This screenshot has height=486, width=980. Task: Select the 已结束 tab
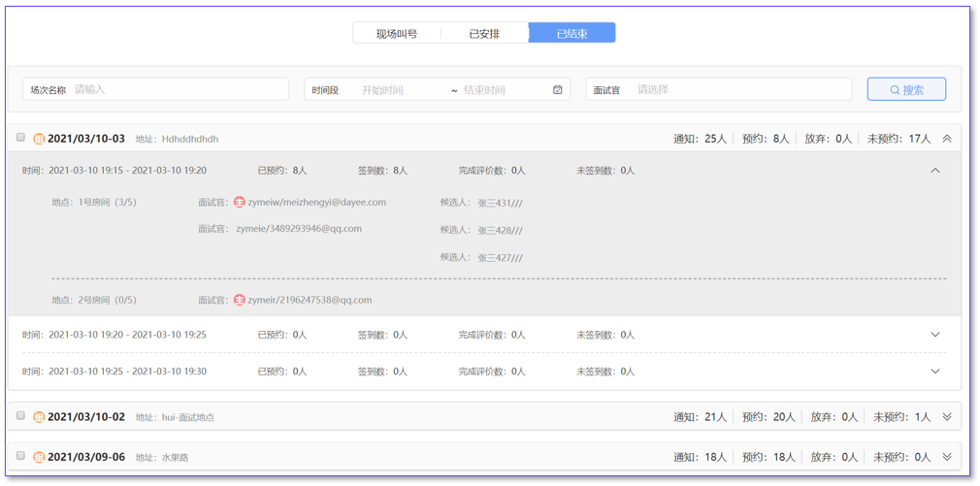(x=572, y=34)
